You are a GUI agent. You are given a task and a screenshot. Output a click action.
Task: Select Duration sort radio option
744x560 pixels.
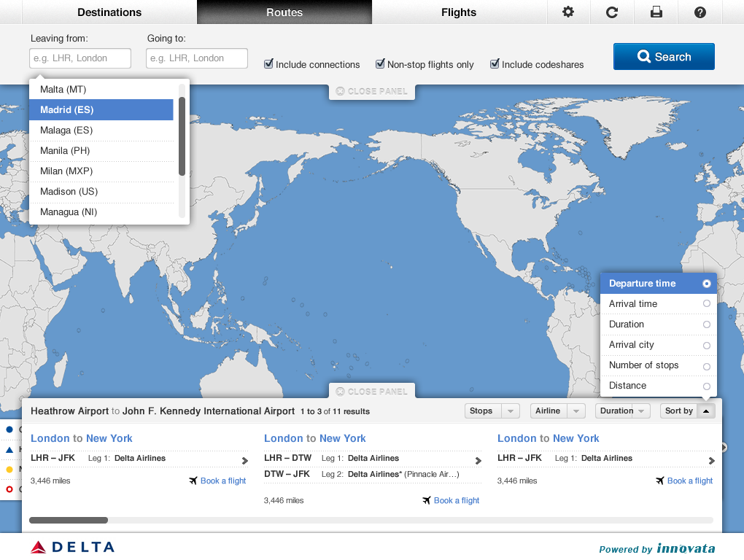tap(659, 324)
